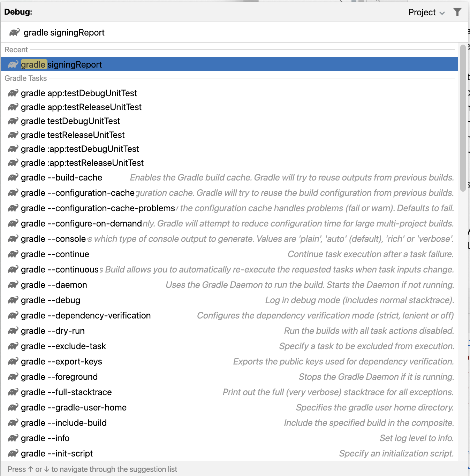Click Gradle icon beside --continue
Screen dimensions: 470x476
tap(13, 254)
